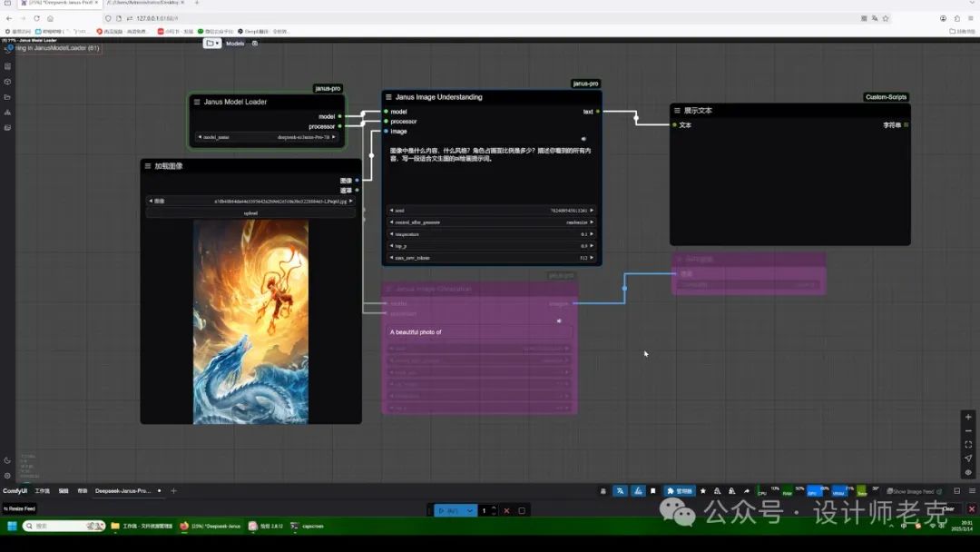Open image file dropdown in 加载图像 node
Image resolution: width=980 pixels, height=552 pixels.
point(250,202)
